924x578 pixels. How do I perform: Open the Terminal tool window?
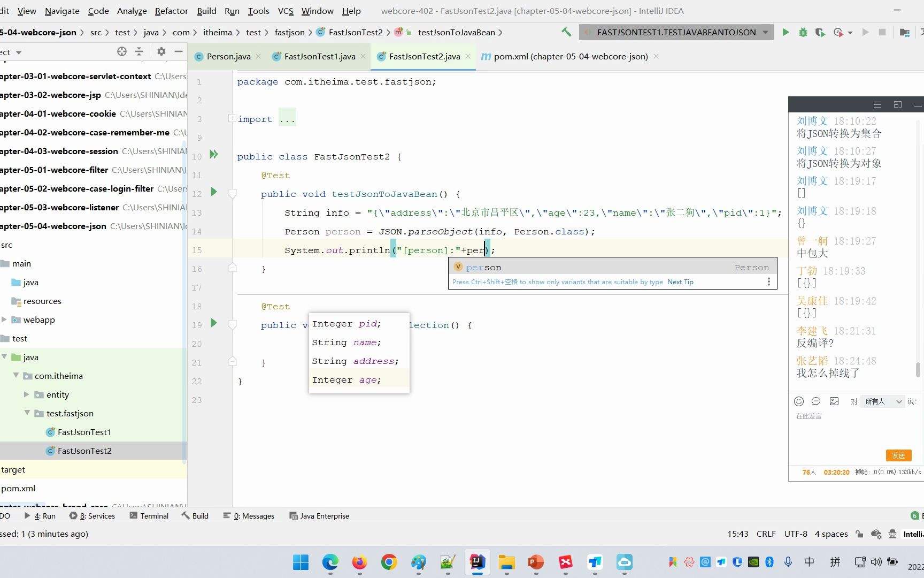click(x=149, y=516)
